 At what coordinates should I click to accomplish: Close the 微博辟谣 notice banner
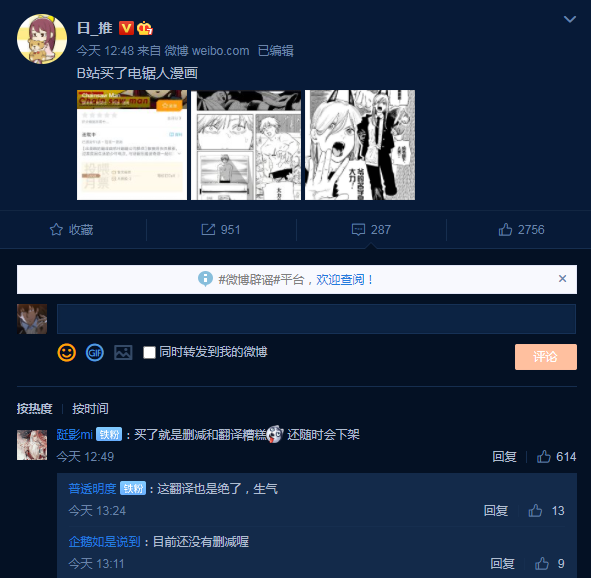[562, 278]
